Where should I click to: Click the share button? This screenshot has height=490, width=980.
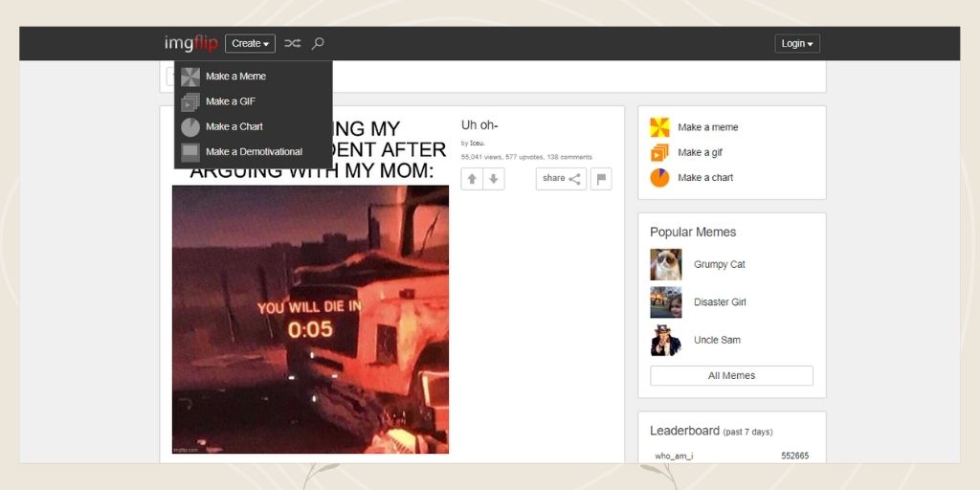[561, 179]
